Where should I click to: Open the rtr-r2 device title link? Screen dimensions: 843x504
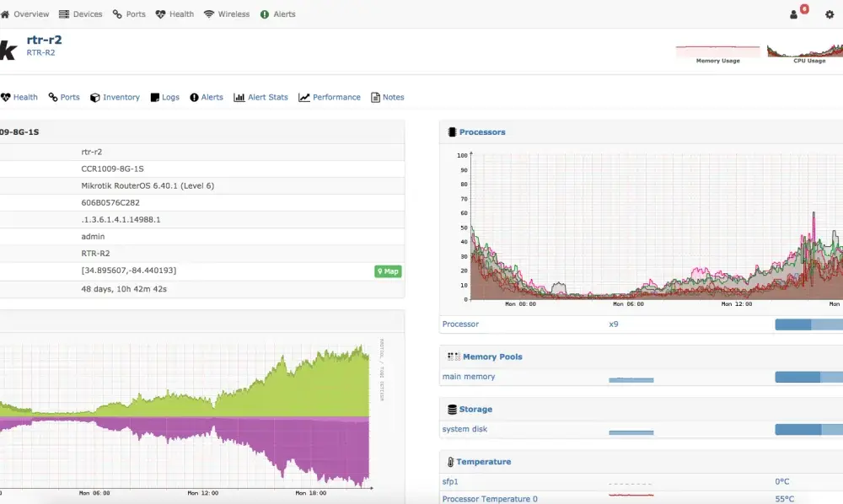click(44, 40)
